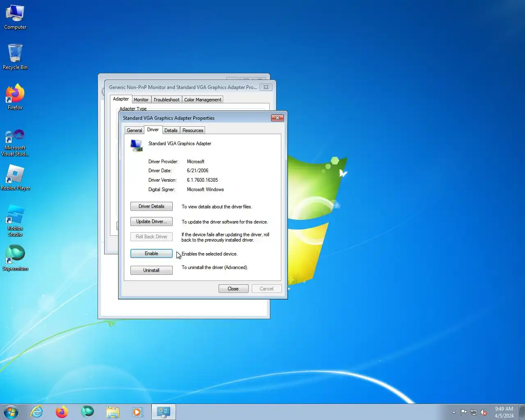Open Supermium from the taskbar
525x420 pixels.
click(87, 412)
